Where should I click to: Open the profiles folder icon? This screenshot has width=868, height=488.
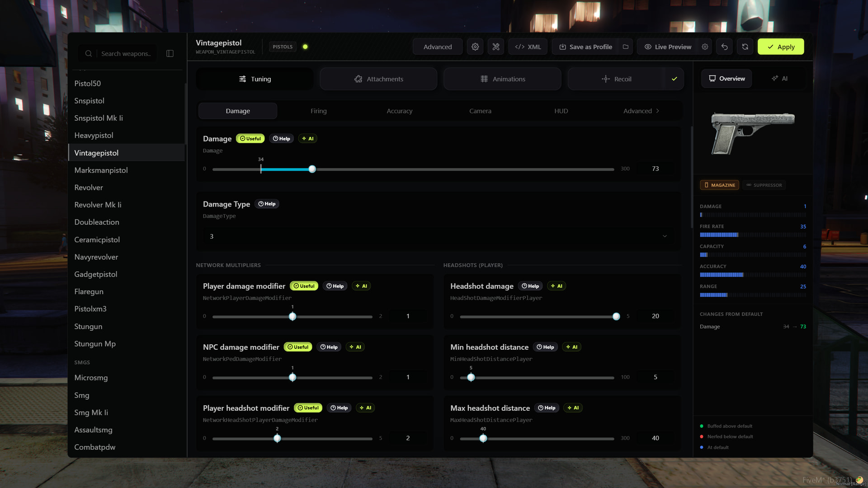[x=626, y=47]
